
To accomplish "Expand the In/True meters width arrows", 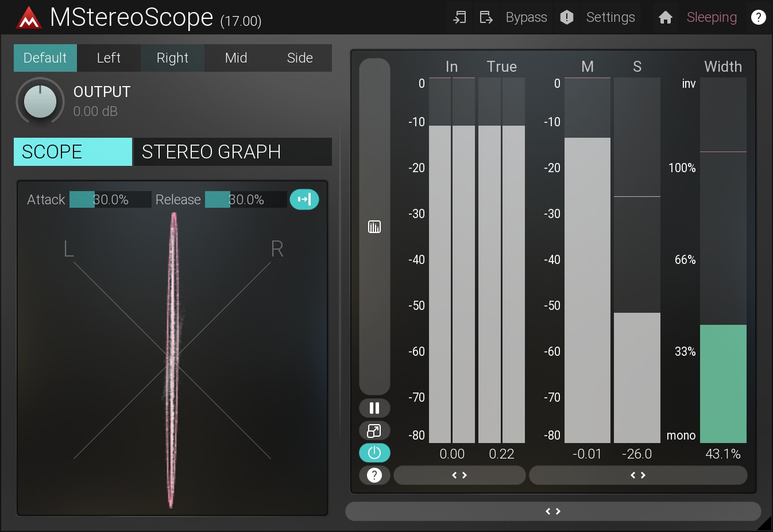I will tap(459, 475).
